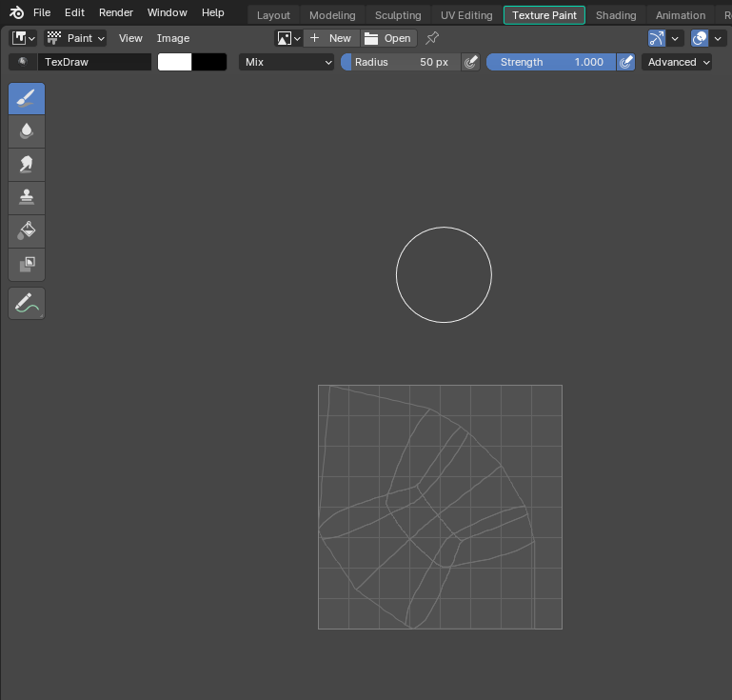Open the Render menu

pyautogui.click(x=116, y=13)
